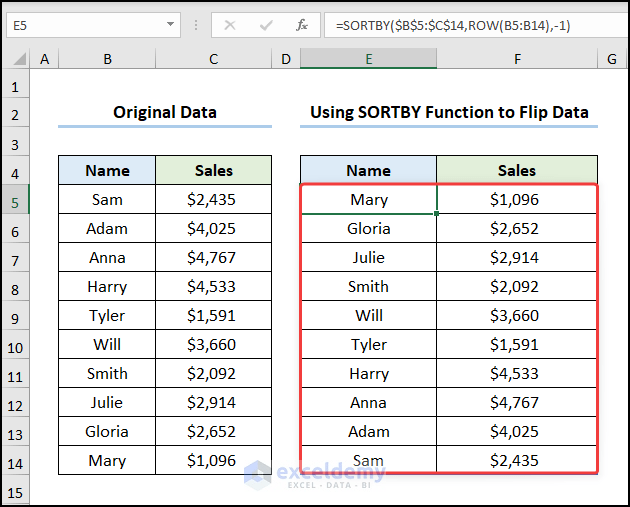The height and width of the screenshot is (507, 630).
Task: Click the flipped table 'Sales' header cell
Action: (x=517, y=170)
